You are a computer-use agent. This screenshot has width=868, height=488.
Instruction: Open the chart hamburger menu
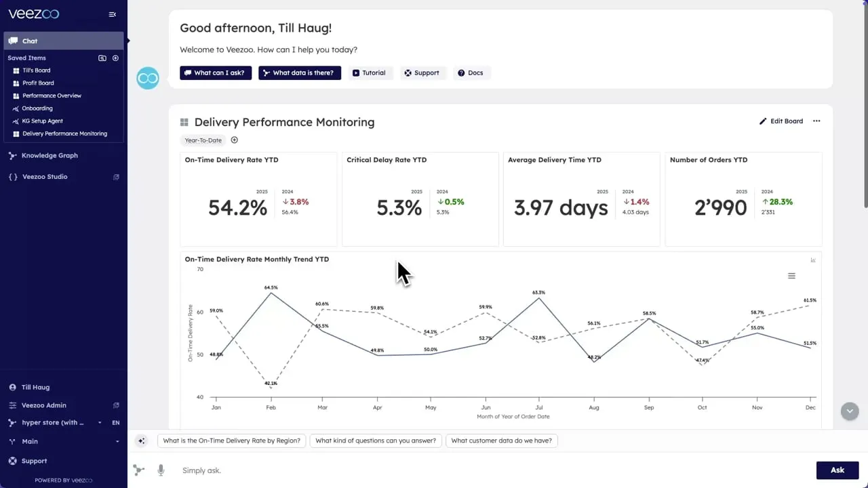click(x=791, y=276)
